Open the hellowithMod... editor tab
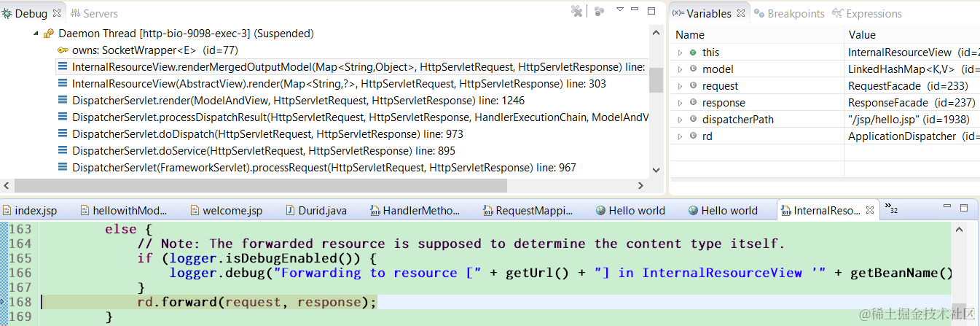Image resolution: width=980 pixels, height=326 pixels. coord(123,211)
